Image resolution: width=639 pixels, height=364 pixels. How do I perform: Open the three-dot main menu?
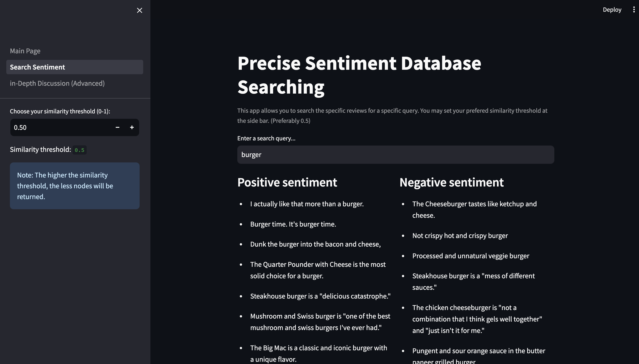(634, 9)
